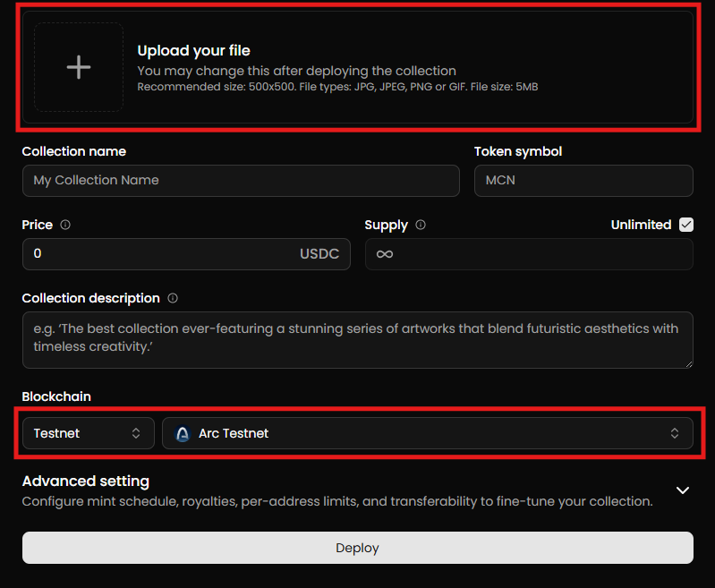
Task: Click the Upload your file text
Action: [x=193, y=51]
